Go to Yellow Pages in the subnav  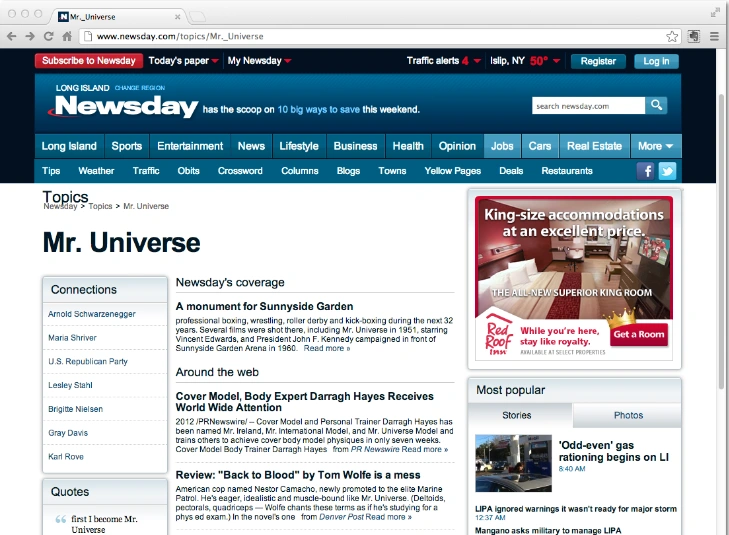(452, 171)
